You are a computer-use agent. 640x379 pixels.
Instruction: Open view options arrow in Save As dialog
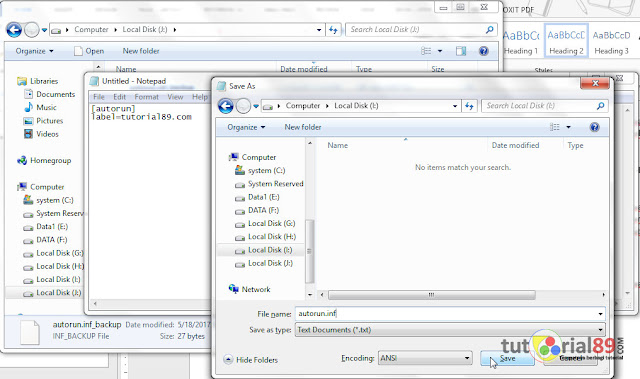pyautogui.click(x=568, y=127)
